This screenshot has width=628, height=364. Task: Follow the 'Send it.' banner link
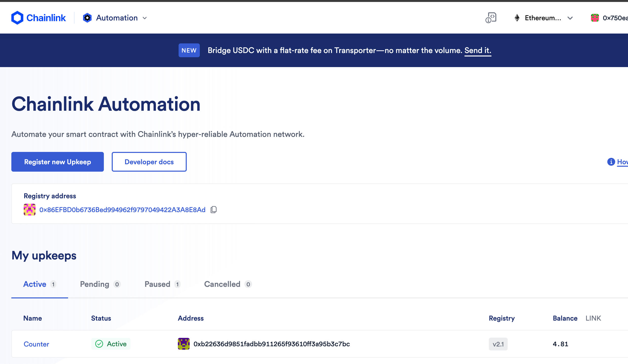pyautogui.click(x=478, y=50)
